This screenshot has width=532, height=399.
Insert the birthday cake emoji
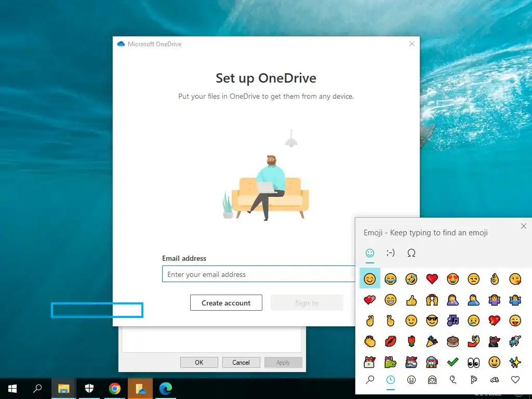(x=453, y=341)
